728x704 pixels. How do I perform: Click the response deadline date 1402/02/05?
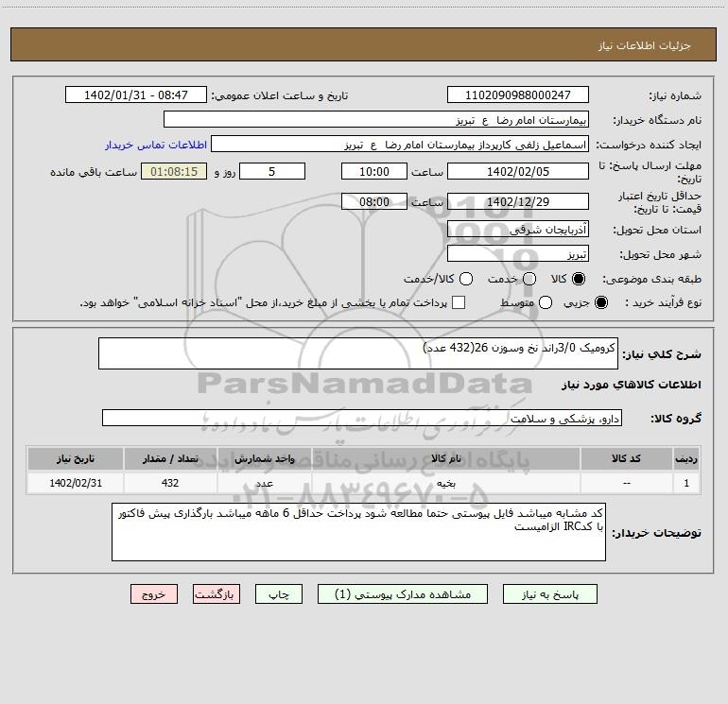pyautogui.click(x=518, y=171)
